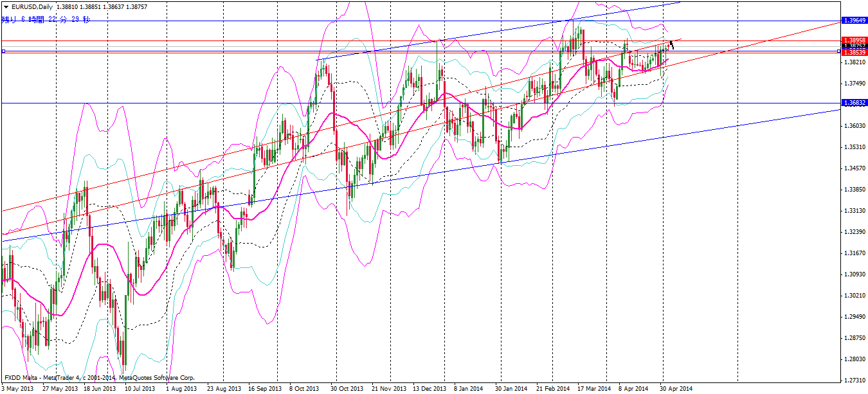Screen dimensions: 868x394
Task: Click the 30 Oct 2013 date label
Action: tap(347, 389)
